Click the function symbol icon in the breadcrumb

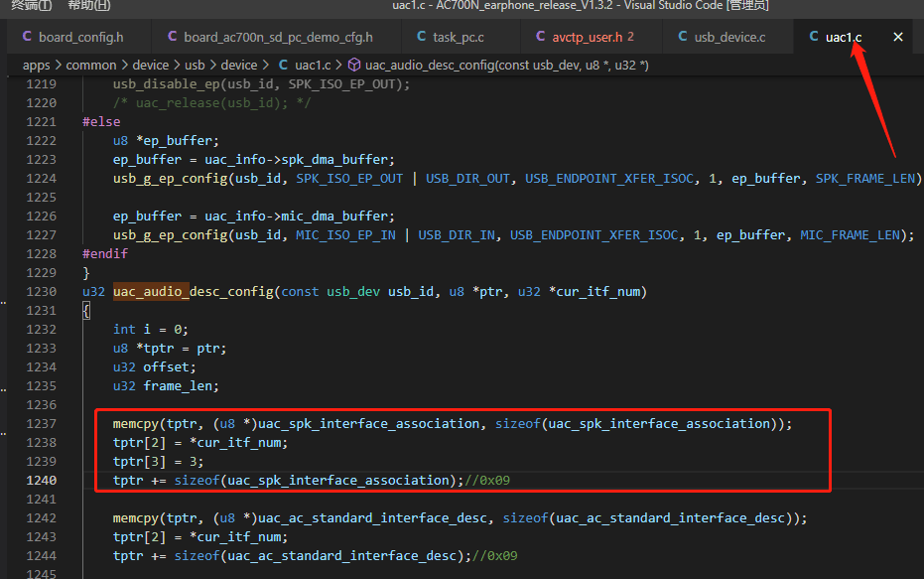[x=354, y=65]
